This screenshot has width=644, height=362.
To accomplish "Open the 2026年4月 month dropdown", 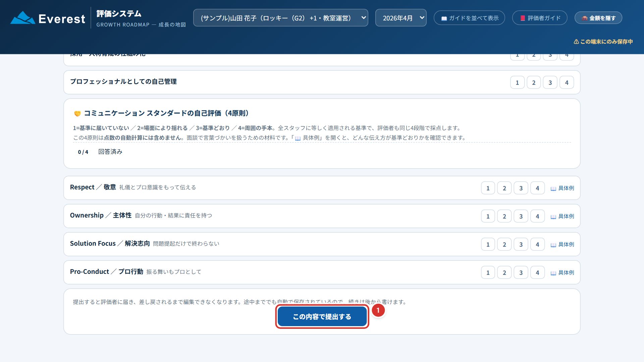I will coord(401,18).
